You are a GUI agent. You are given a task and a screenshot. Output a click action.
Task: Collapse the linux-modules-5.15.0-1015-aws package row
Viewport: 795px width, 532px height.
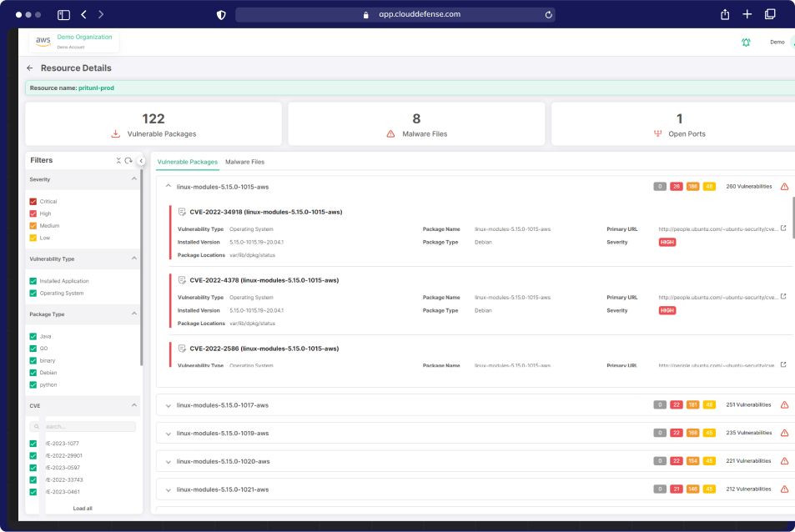169,187
